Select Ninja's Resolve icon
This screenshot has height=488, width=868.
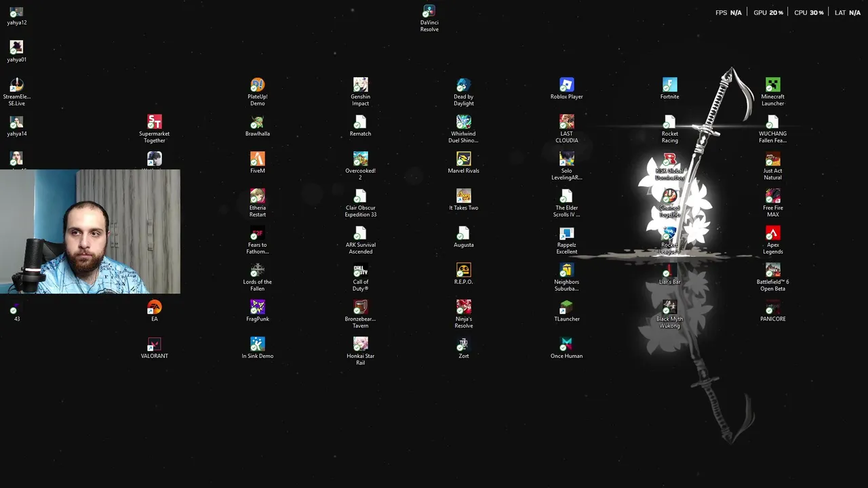point(464,314)
